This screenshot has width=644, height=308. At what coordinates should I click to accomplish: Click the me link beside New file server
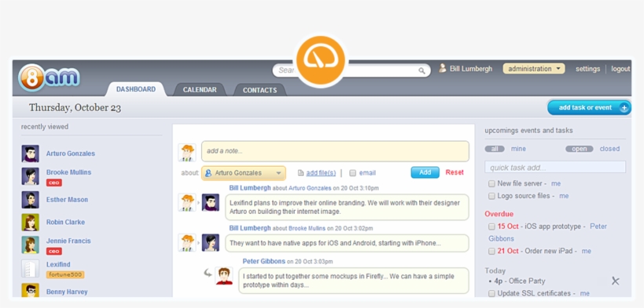556,184
